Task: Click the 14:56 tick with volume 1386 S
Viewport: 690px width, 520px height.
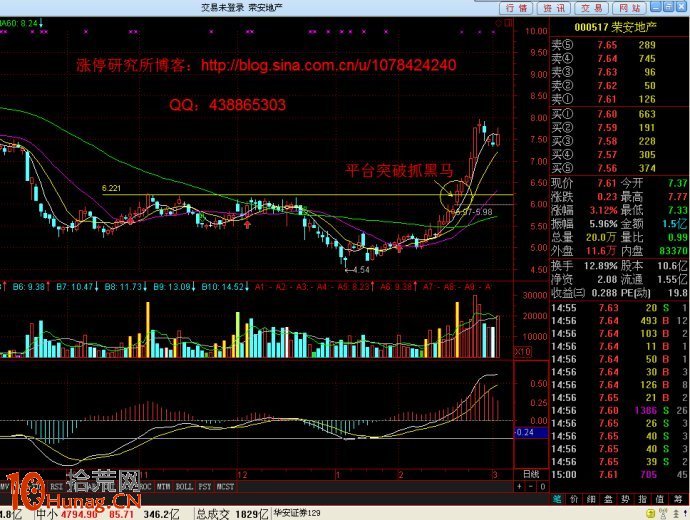Action: pos(619,410)
